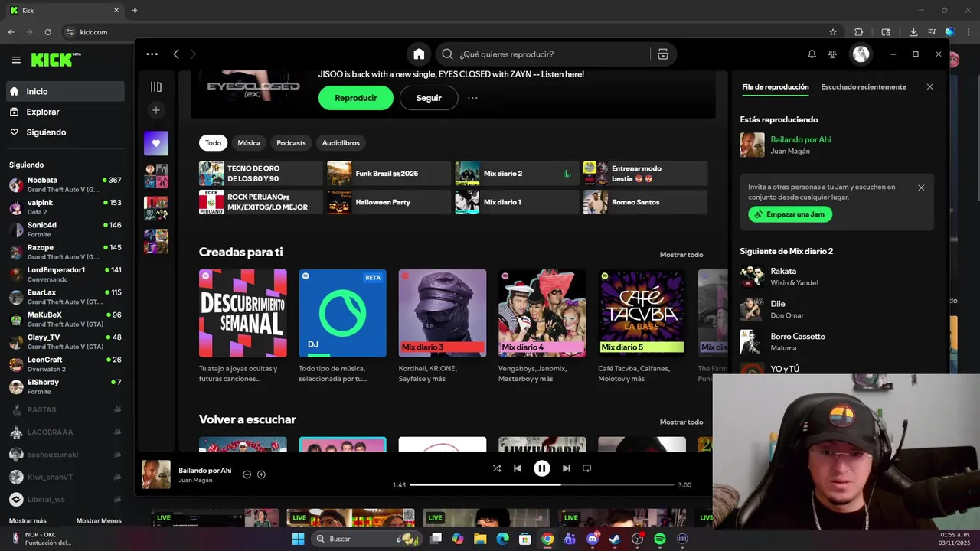Go to Siguiendo in Kick sidebar

pos(65,132)
